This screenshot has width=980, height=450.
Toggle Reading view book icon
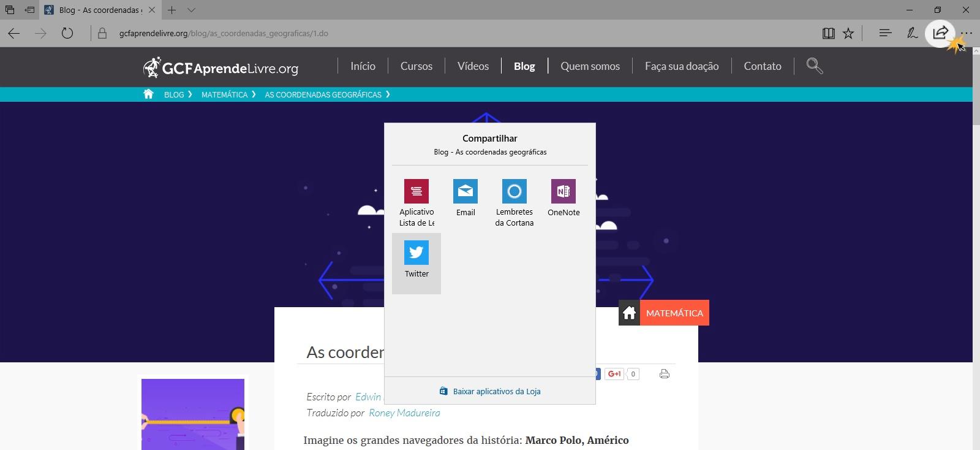pyautogui.click(x=829, y=33)
